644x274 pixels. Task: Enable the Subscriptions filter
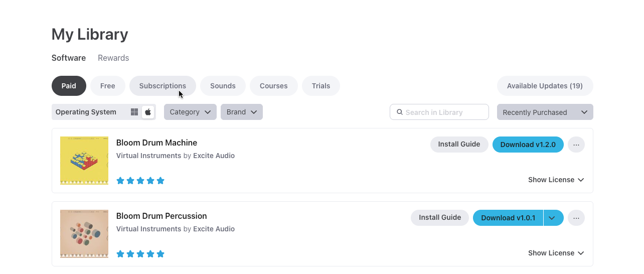pos(163,86)
